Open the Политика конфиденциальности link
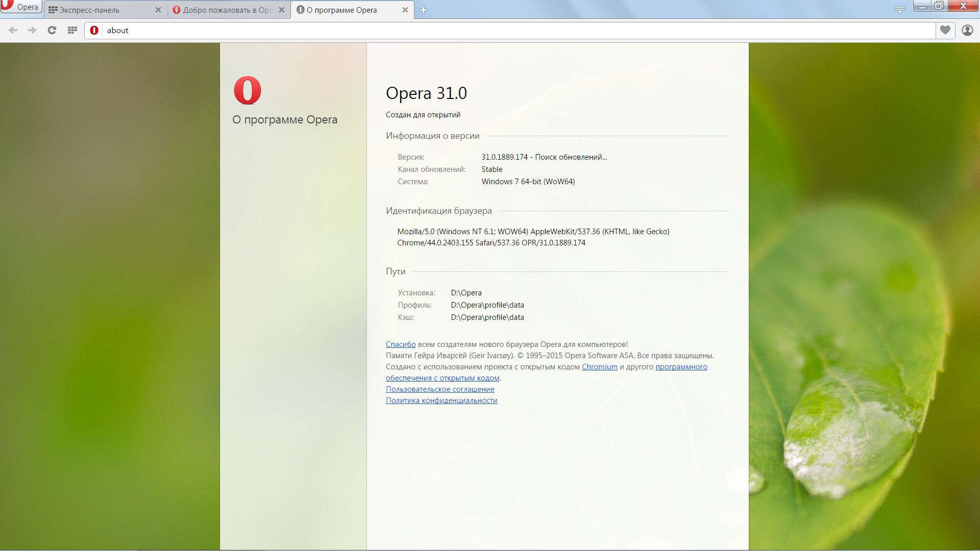 click(x=442, y=400)
